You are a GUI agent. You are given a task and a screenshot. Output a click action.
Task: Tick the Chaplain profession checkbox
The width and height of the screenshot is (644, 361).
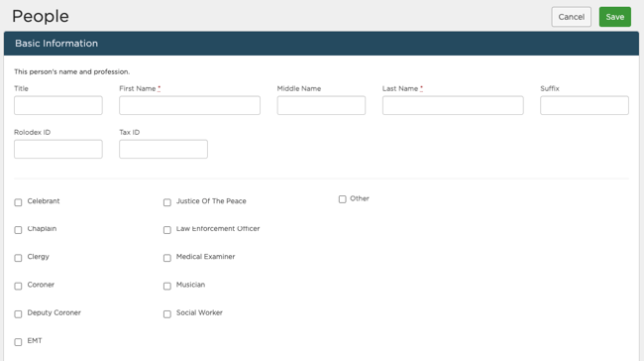tap(18, 230)
